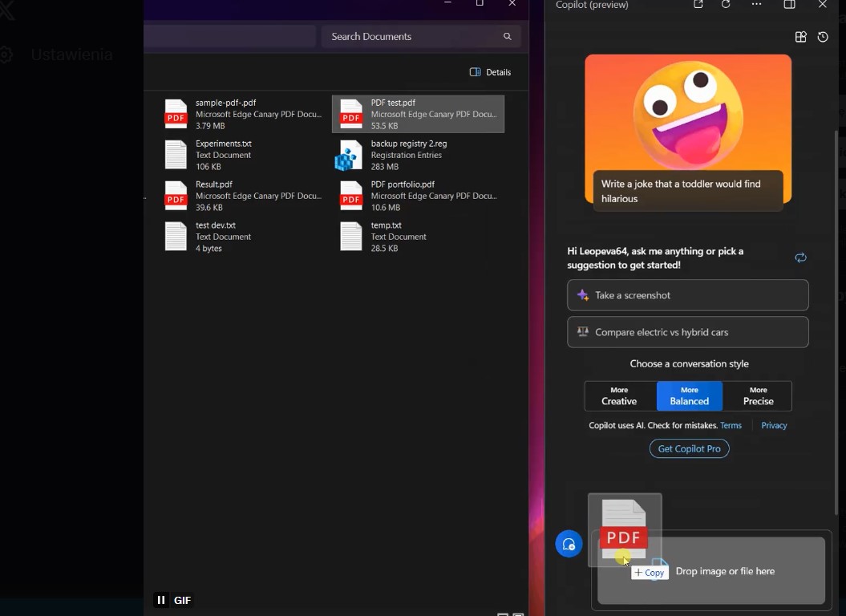The height and width of the screenshot is (616, 846).
Task: Open the Terms link
Action: tap(731, 426)
